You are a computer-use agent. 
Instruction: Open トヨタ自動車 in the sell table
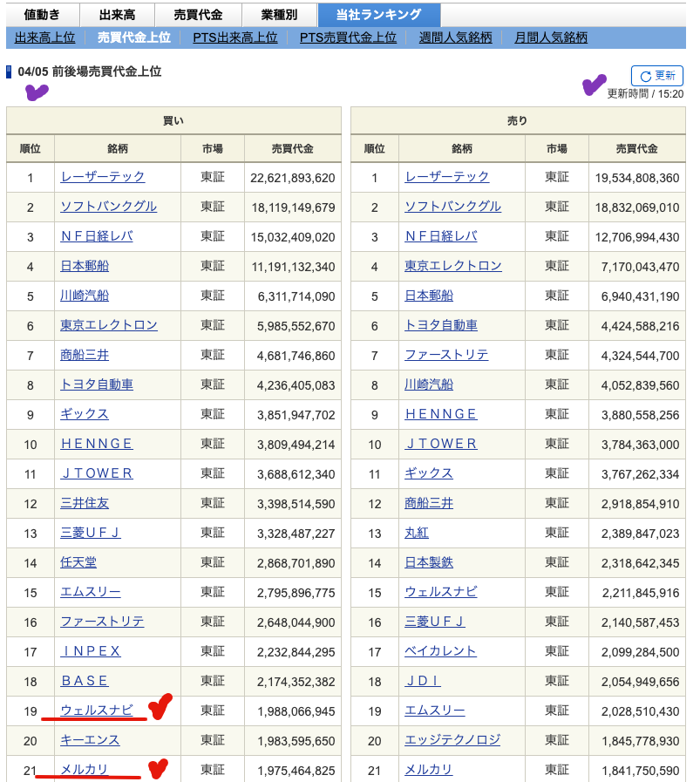(441, 325)
